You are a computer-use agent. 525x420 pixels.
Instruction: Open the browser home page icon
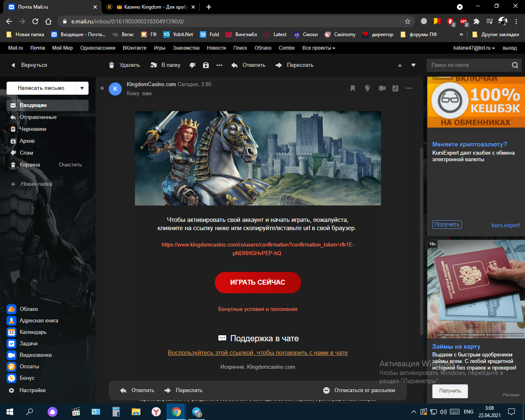pyautogui.click(x=48, y=21)
